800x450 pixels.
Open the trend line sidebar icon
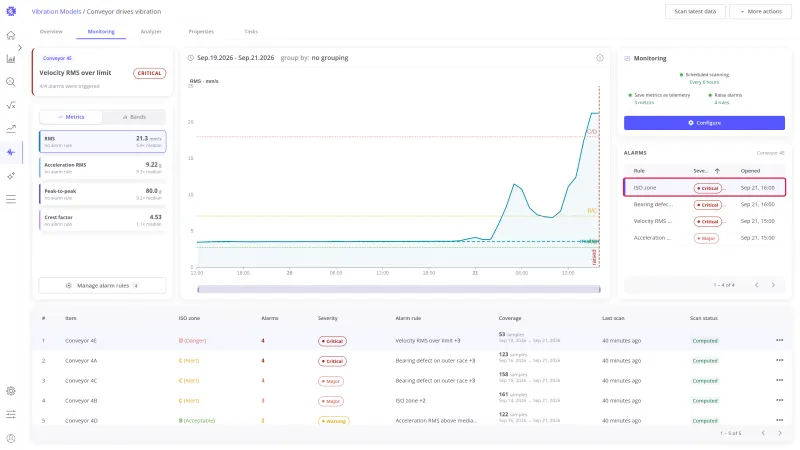click(x=11, y=129)
